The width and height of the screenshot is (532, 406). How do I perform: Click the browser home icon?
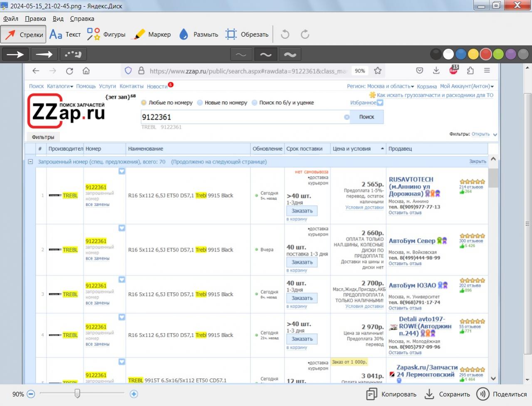coord(86,71)
